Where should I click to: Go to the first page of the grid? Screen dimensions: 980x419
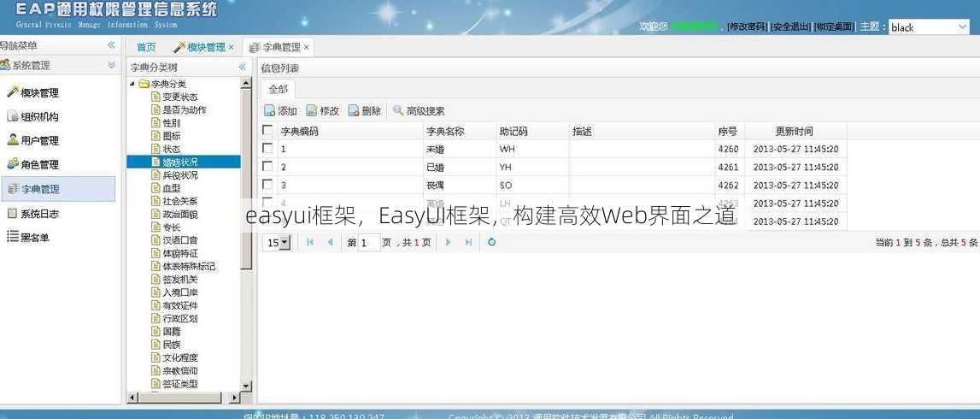[x=310, y=242]
